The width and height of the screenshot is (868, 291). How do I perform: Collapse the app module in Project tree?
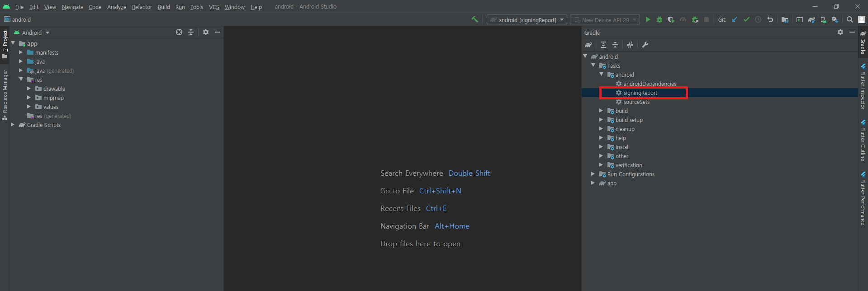(13, 43)
